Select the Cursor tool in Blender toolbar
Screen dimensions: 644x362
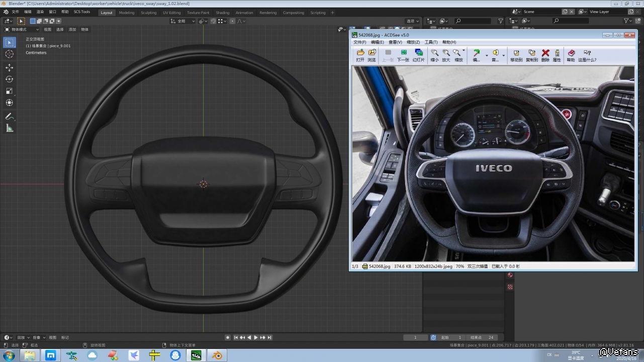[10, 54]
